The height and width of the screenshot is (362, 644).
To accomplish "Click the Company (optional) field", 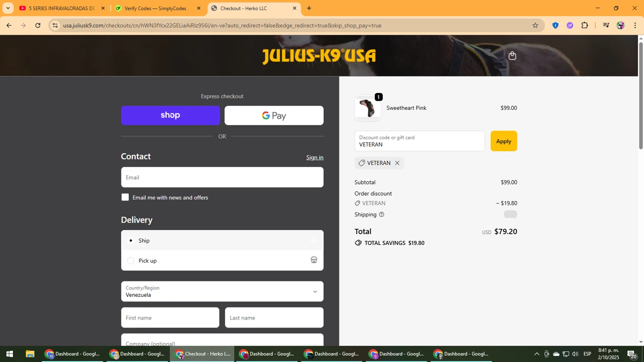I will click(x=222, y=340).
